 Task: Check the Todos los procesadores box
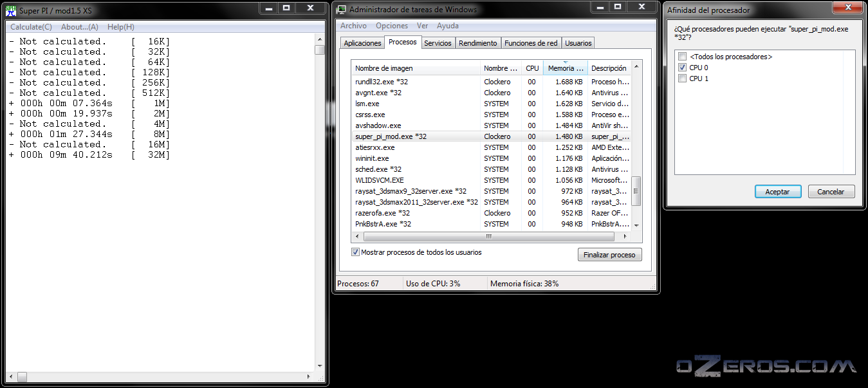tap(682, 57)
